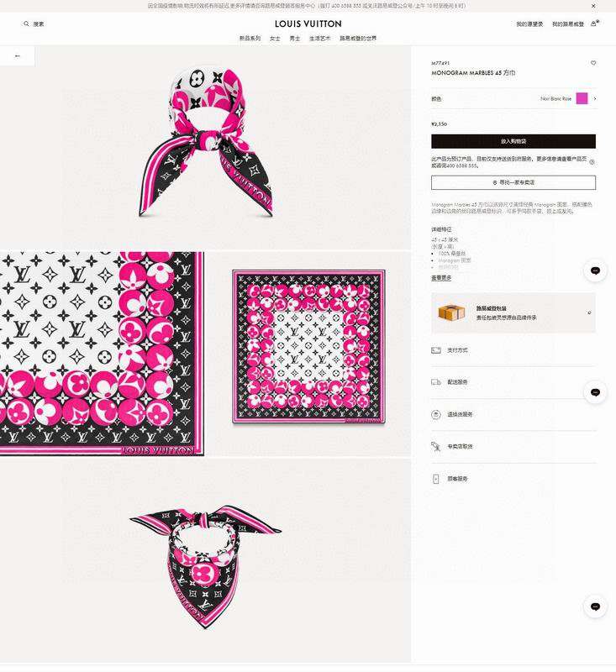Click the store pickup icon

pyautogui.click(x=436, y=447)
